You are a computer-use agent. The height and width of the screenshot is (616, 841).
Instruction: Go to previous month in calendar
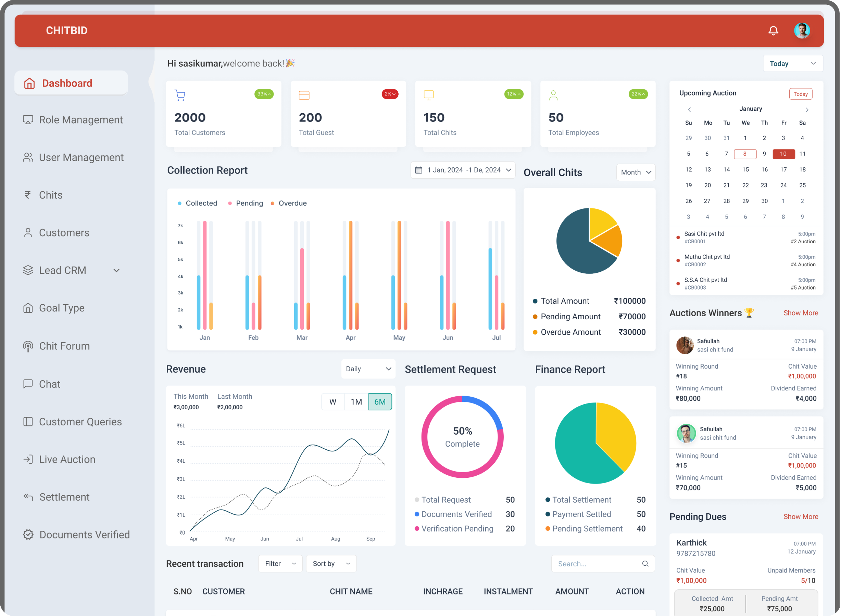(x=689, y=110)
